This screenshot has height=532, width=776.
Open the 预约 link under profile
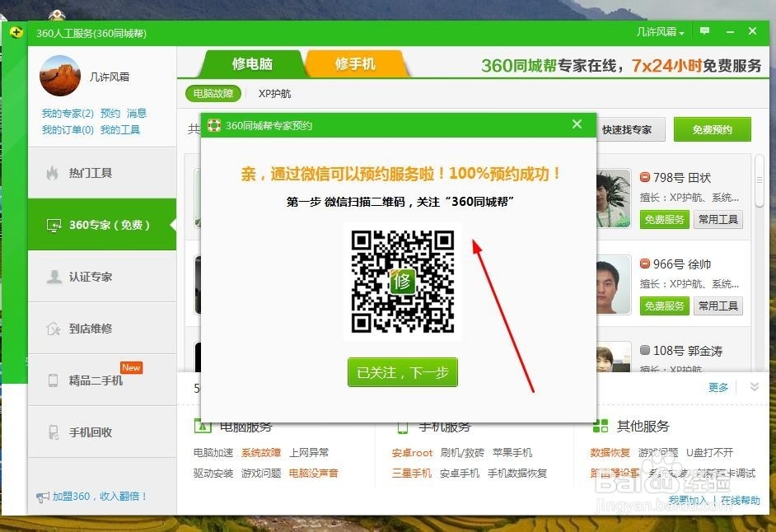point(110,114)
